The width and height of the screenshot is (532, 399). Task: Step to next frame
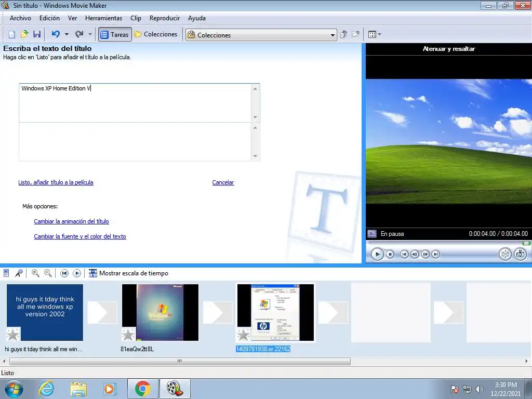[x=425, y=254]
